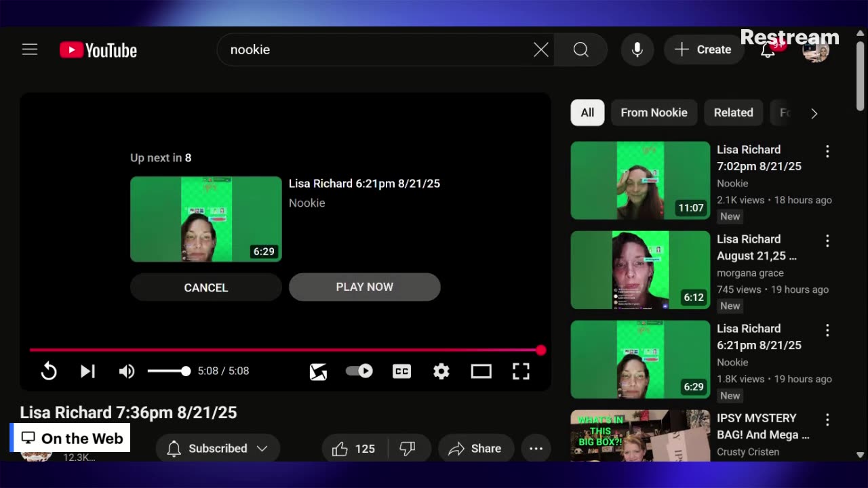Open sidebar title Lisa Richard 6:21pm 8/21/25
868x488 pixels.
[x=759, y=337]
